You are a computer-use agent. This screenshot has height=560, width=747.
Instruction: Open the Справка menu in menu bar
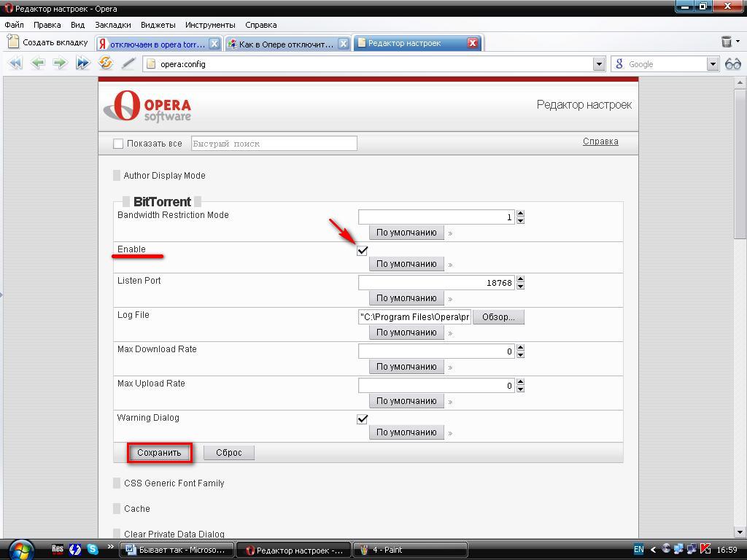[x=260, y=25]
